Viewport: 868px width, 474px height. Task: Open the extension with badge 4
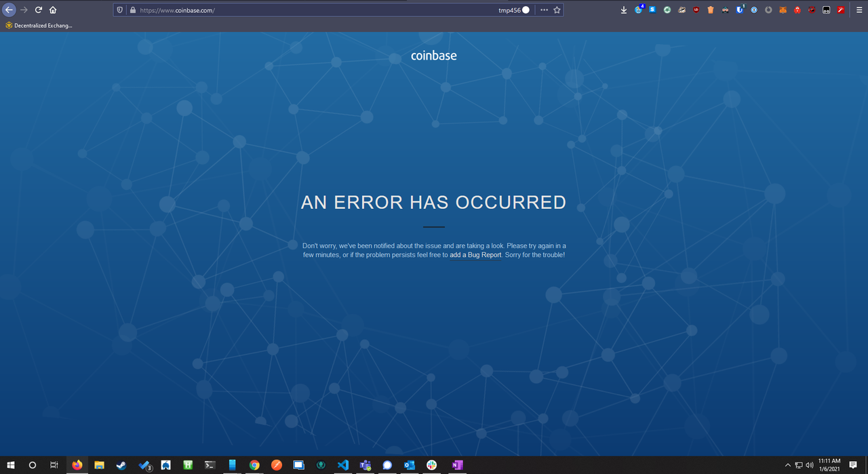pos(639,9)
